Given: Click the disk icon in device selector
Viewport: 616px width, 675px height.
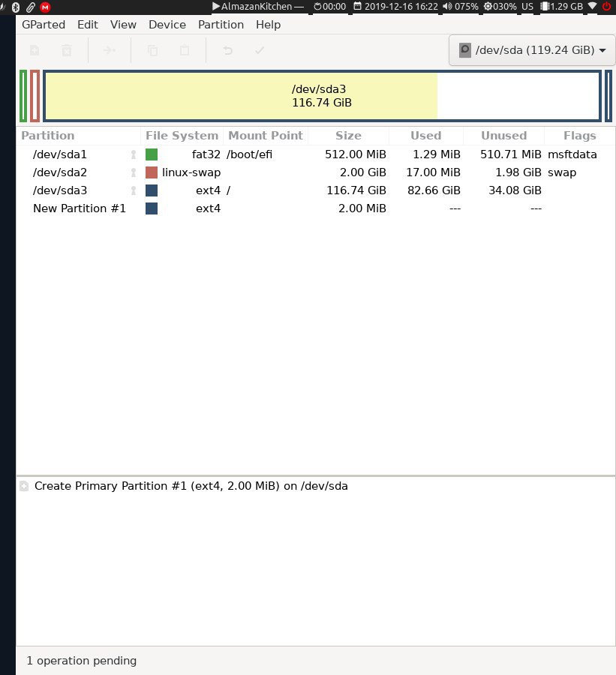Looking at the screenshot, I should pos(464,50).
